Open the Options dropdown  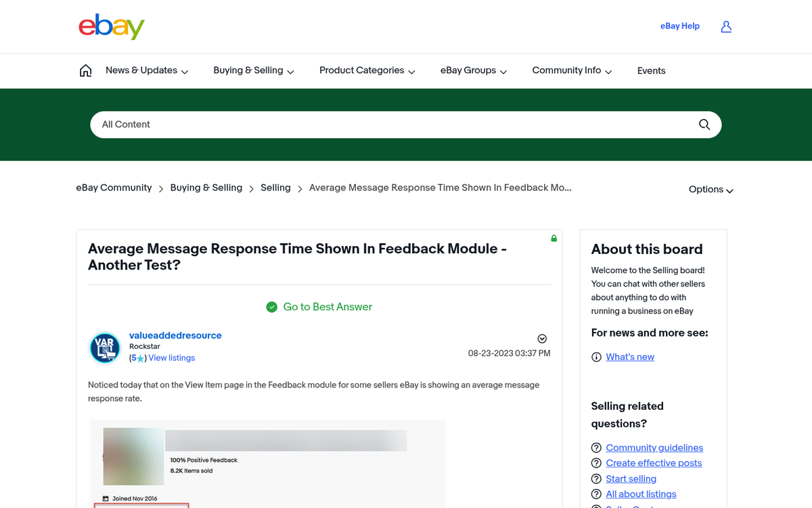(x=710, y=190)
